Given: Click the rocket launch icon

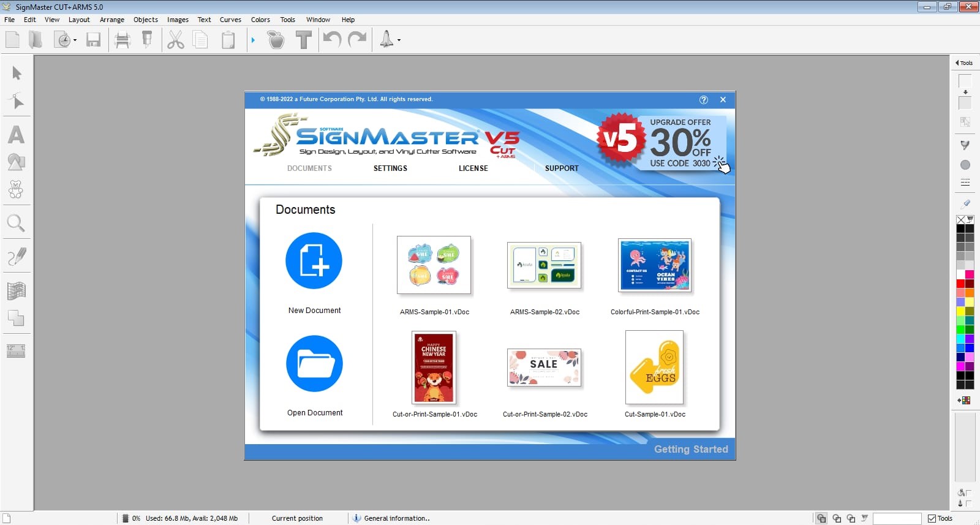Looking at the screenshot, I should (386, 39).
